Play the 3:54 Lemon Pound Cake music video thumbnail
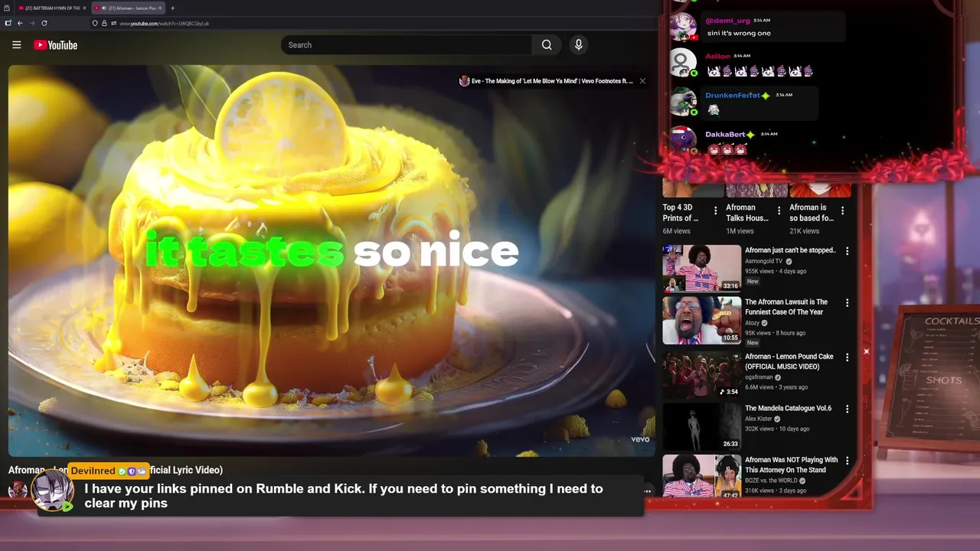Screen dimensions: 980x551 pyautogui.click(x=701, y=374)
